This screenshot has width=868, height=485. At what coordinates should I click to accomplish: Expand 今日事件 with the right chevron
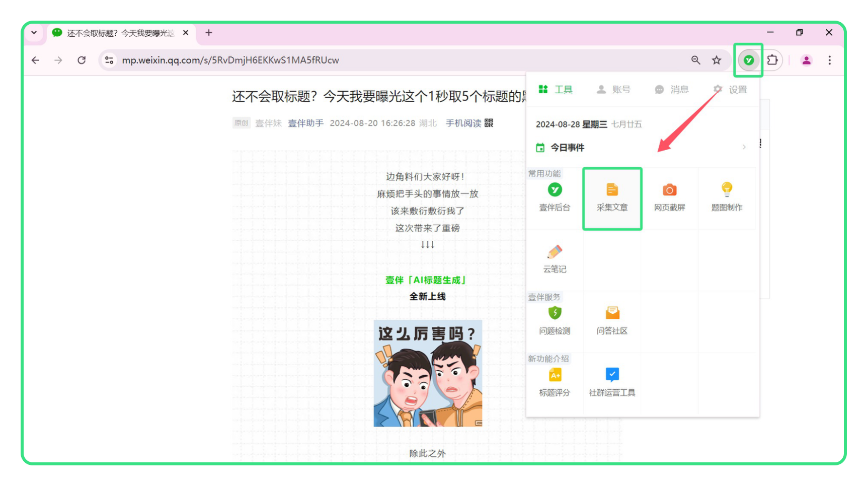(744, 147)
